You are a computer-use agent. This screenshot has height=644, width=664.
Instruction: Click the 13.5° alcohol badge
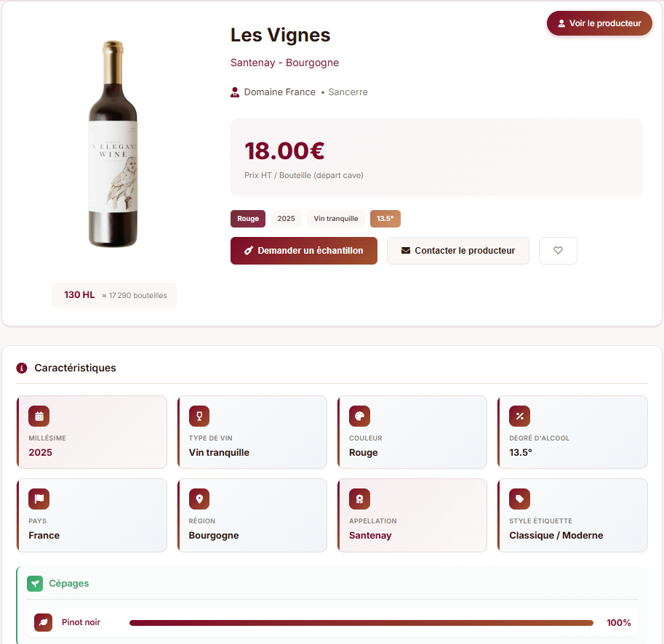[385, 219]
